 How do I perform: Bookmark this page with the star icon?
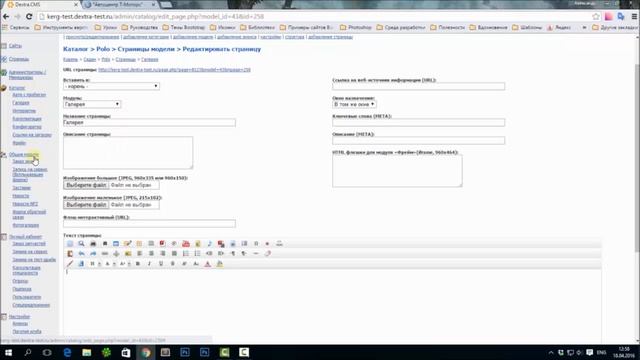pyautogui.click(x=596, y=16)
